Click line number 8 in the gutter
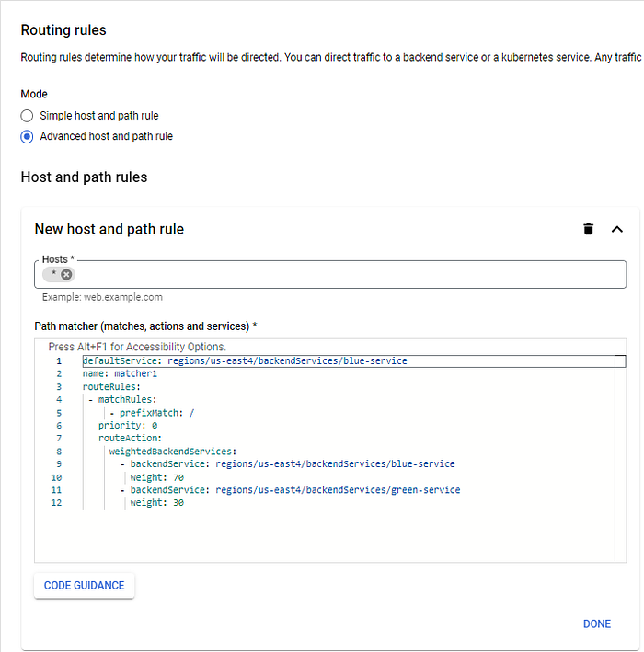Image resolution: width=644 pixels, height=652 pixels. click(x=59, y=452)
